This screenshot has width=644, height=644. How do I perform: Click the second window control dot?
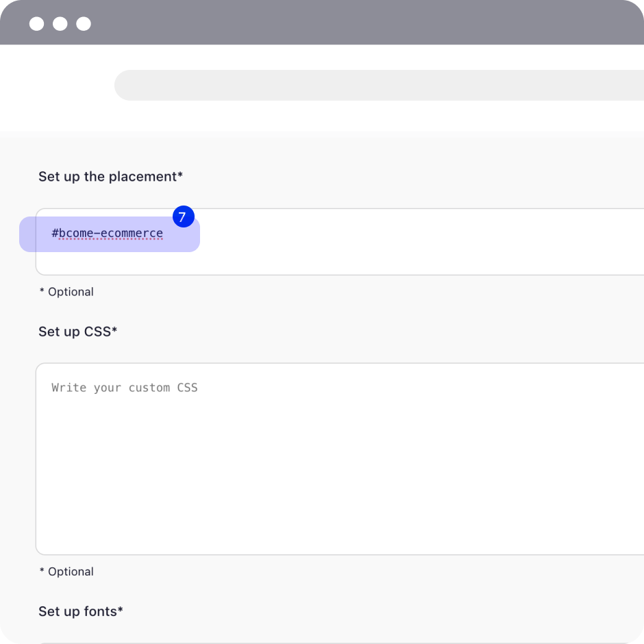(x=60, y=24)
